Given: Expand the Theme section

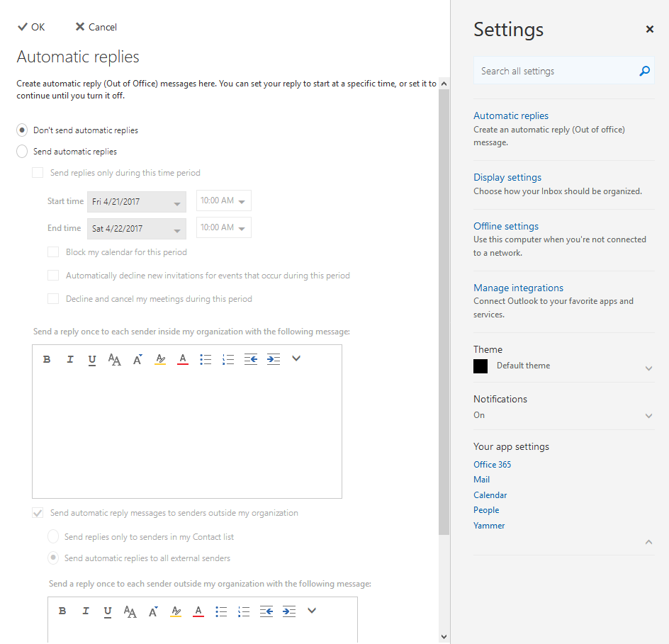Looking at the screenshot, I should click(x=648, y=368).
